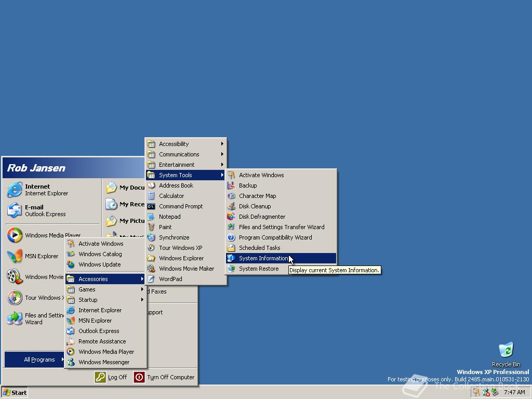The height and width of the screenshot is (399, 532).
Task: Click large Windows Media Player icon in Start menu
Action: coord(15,235)
